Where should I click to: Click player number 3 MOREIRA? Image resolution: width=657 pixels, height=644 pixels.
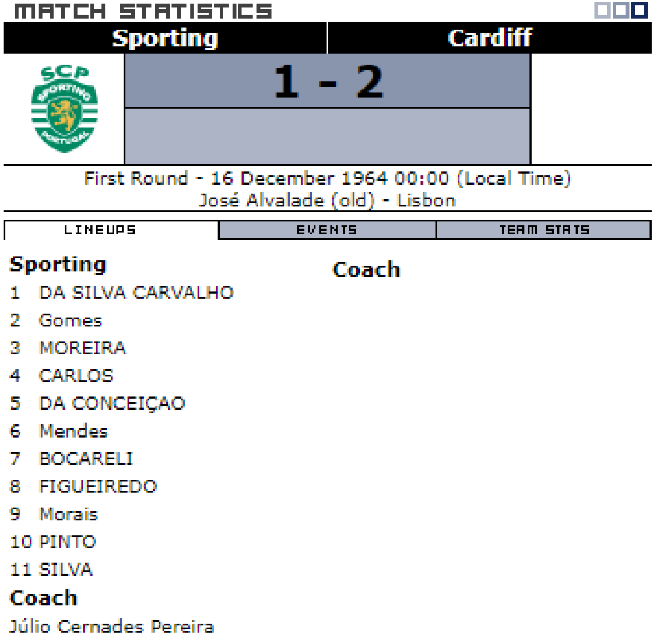point(83,348)
